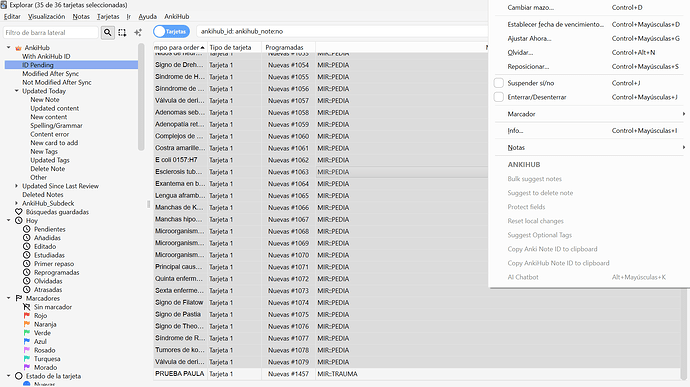Select the purple flag Morado
This screenshot has width=690, height=387.
[x=27, y=367]
